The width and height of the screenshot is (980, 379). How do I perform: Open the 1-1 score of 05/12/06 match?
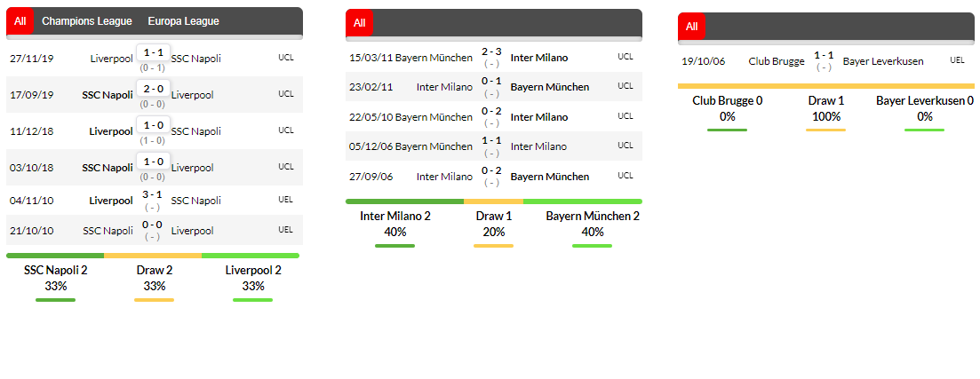pos(491,141)
